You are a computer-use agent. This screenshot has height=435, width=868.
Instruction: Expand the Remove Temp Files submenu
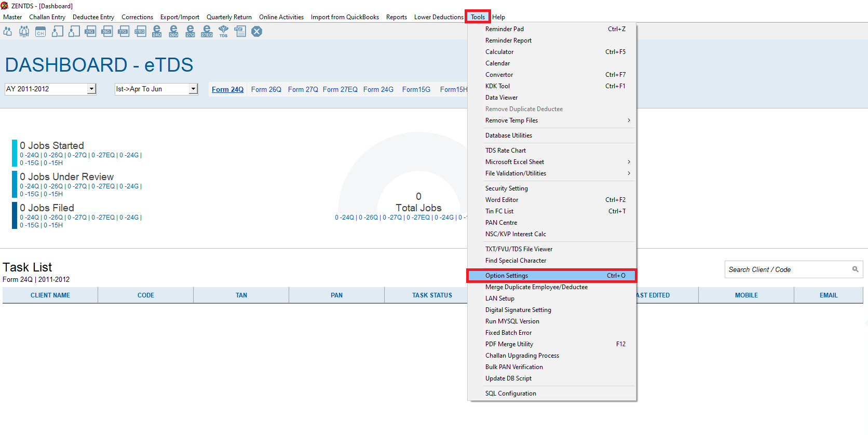pos(552,120)
